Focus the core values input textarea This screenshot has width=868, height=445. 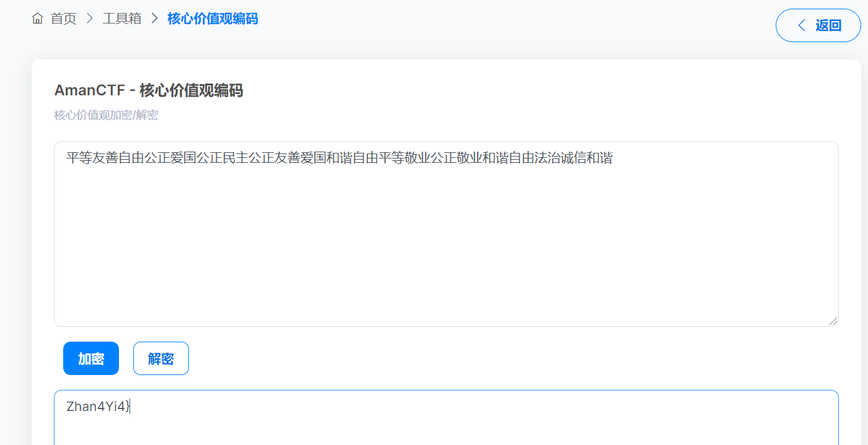tap(446, 234)
